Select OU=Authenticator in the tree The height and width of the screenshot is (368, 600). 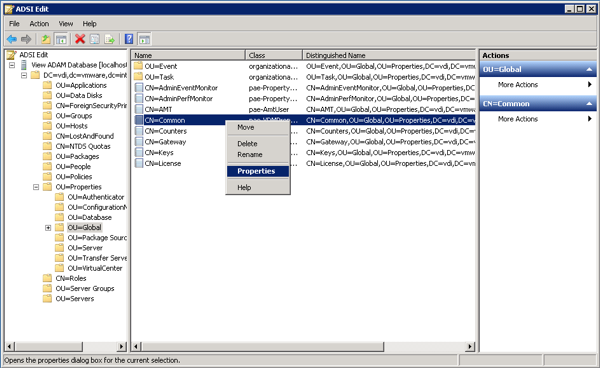coord(96,197)
